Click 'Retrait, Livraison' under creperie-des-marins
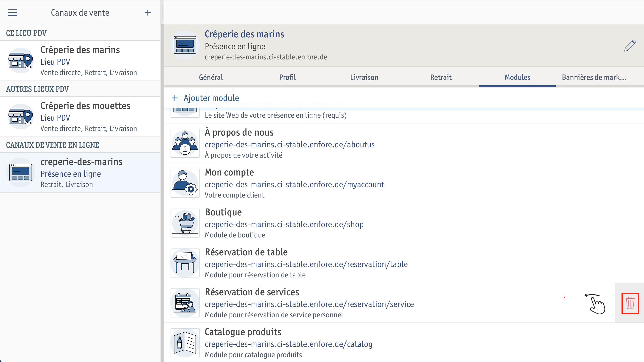644x362 pixels. click(67, 184)
